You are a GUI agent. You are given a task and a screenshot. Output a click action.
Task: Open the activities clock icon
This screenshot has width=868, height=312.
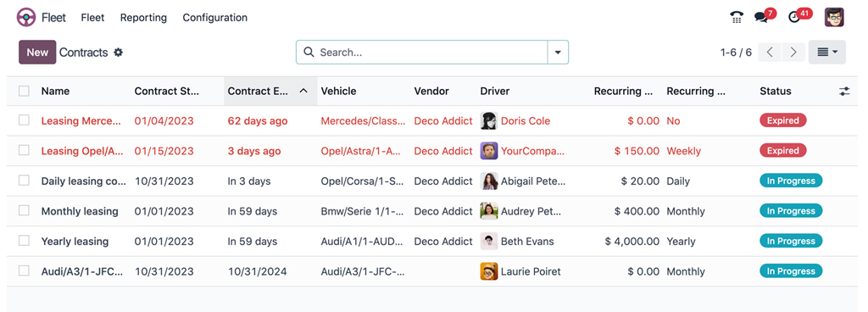click(794, 18)
